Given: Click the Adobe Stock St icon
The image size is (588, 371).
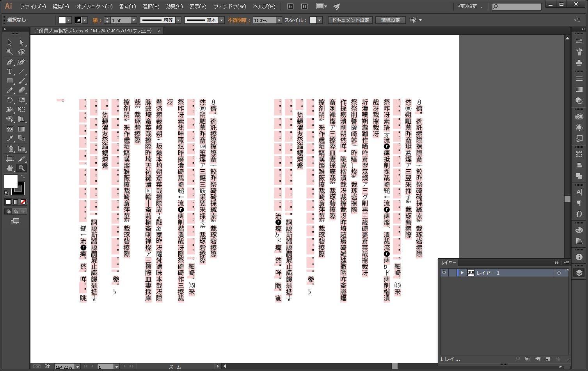Looking at the screenshot, I should point(305,6).
